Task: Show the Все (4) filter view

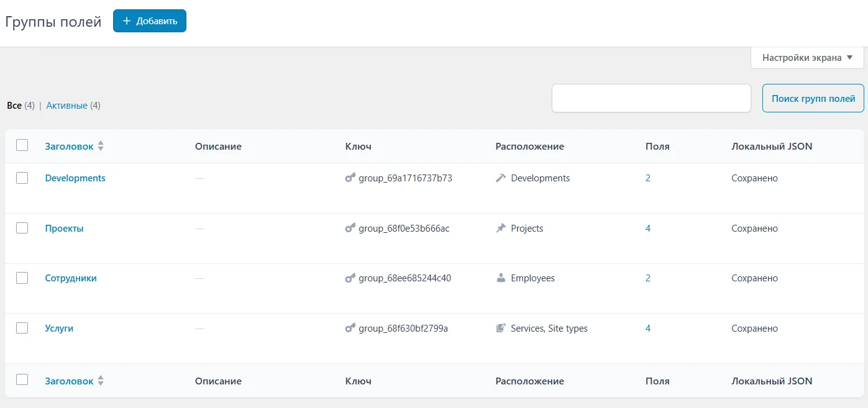Action: click(x=21, y=106)
